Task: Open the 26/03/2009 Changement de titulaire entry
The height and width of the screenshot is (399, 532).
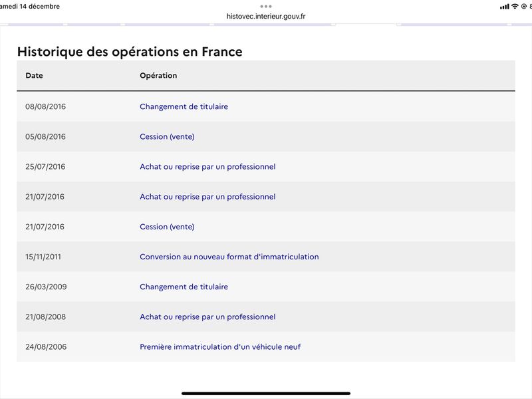Action: 184,287
